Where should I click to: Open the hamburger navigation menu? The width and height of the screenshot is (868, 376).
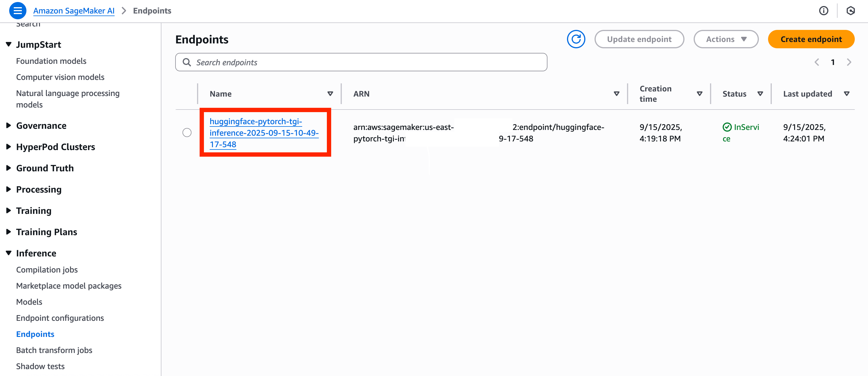(18, 11)
